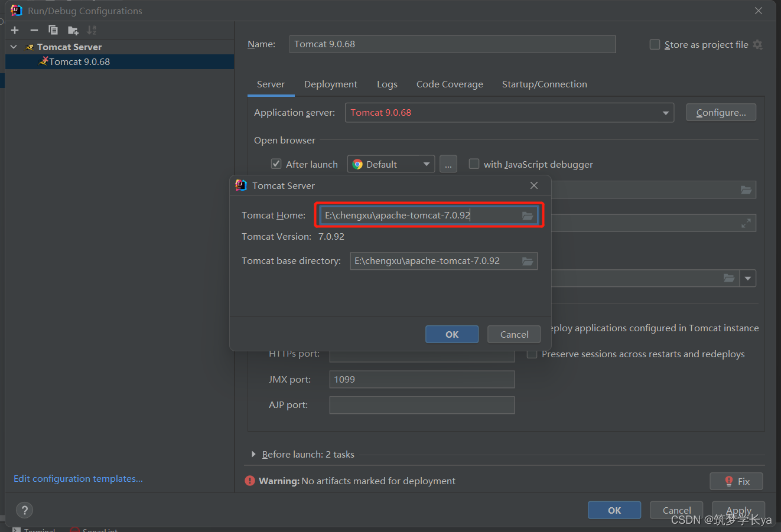Open Store as project file settings gear

click(758, 45)
